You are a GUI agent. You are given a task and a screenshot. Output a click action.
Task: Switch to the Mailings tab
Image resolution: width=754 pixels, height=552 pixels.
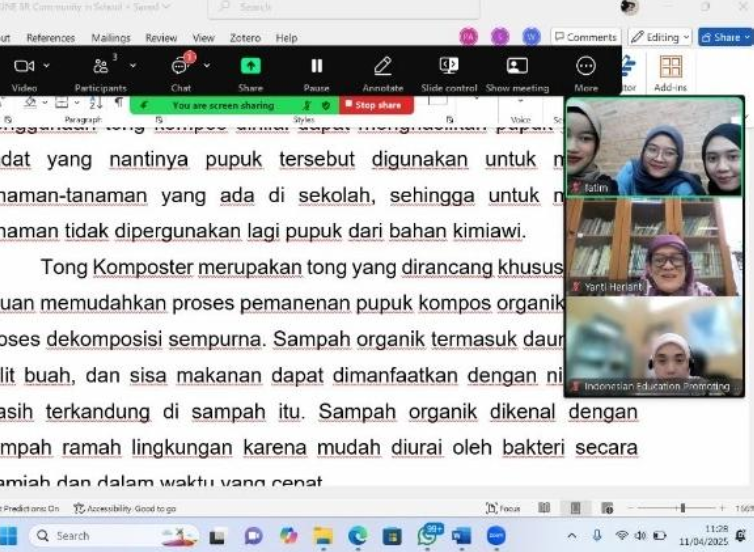(111, 38)
